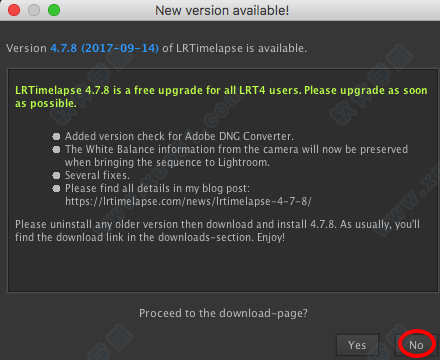Click the "Several fixes." text
This screenshot has height=360, width=440.
pos(97,175)
